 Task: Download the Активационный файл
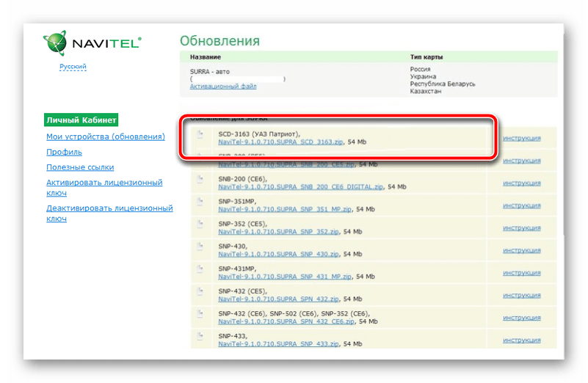click(x=223, y=86)
